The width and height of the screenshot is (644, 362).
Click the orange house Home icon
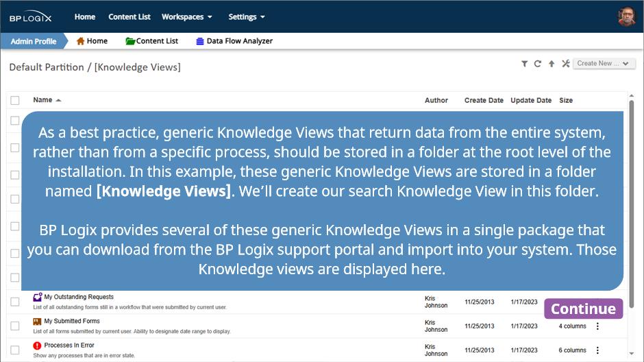point(81,41)
